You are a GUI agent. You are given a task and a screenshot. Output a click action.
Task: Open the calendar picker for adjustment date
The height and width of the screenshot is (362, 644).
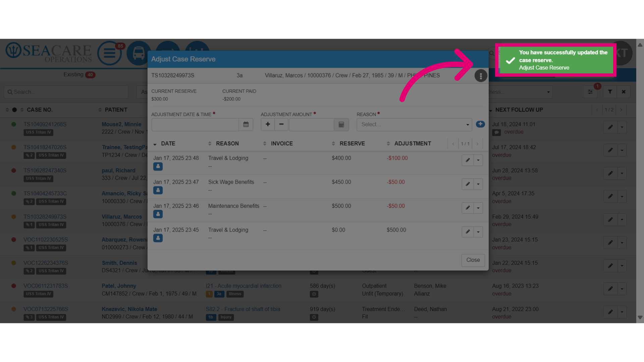click(x=246, y=124)
